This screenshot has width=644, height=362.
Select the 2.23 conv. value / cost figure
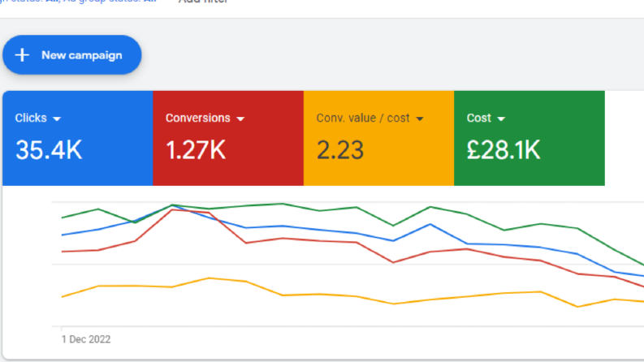pyautogui.click(x=340, y=150)
